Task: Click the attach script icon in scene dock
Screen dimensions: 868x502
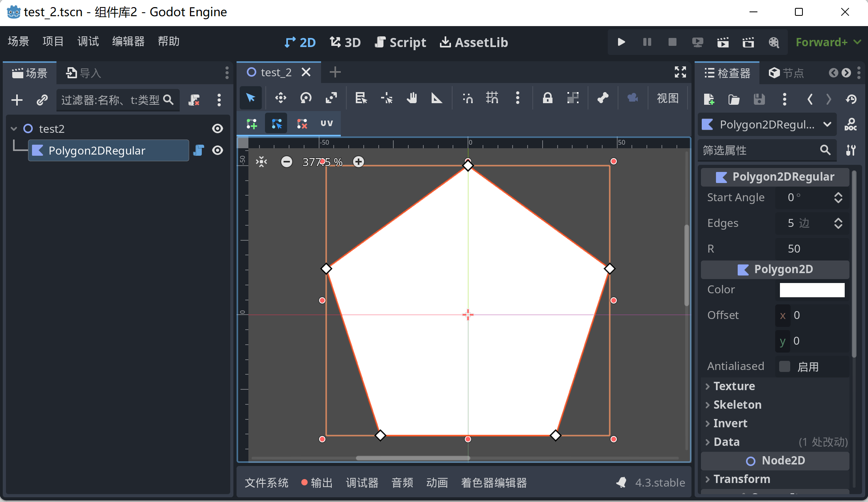Action: click(194, 100)
